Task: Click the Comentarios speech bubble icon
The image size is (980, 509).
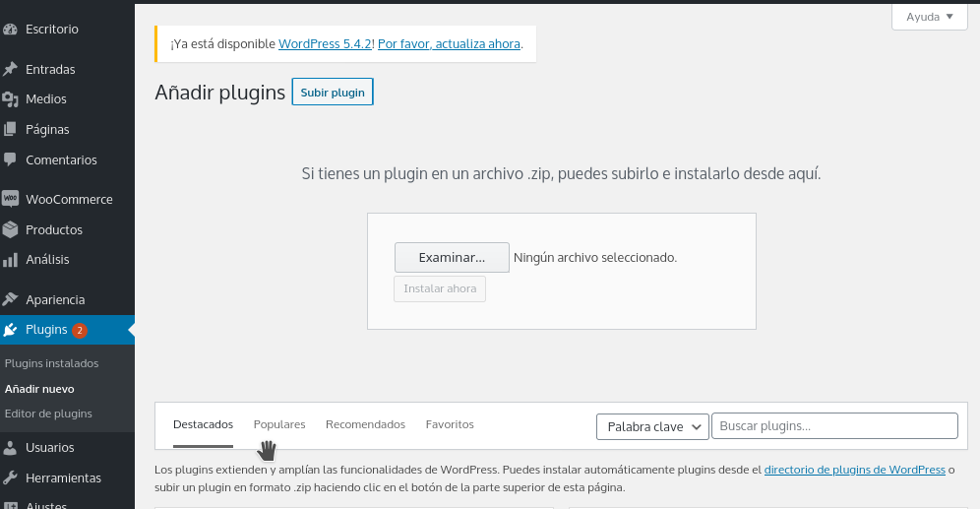Action: (x=10, y=159)
